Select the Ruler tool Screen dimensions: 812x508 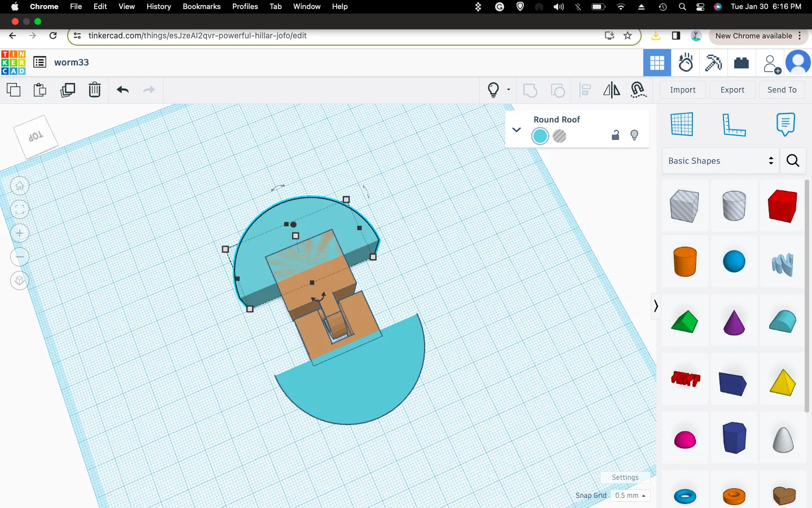click(734, 124)
